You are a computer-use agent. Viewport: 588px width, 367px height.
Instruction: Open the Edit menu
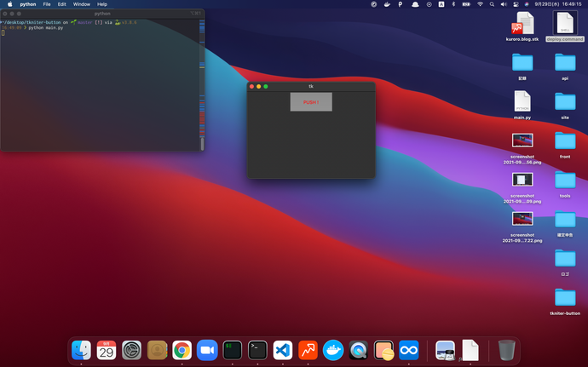click(x=62, y=4)
